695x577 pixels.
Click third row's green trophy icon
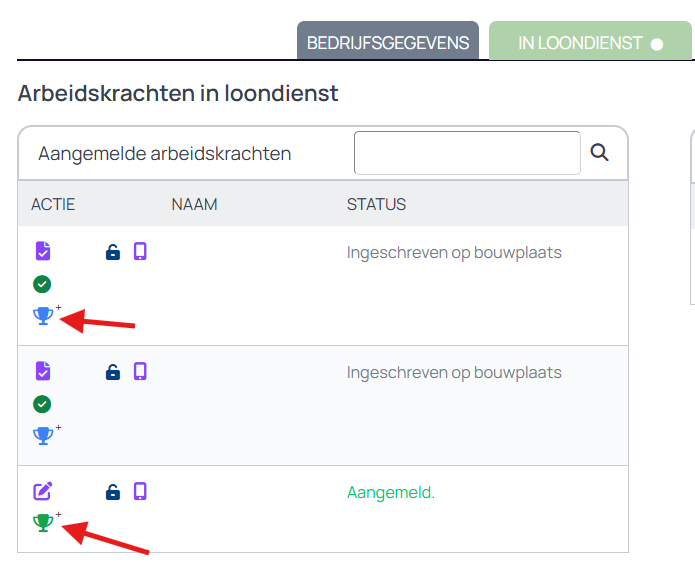42,522
